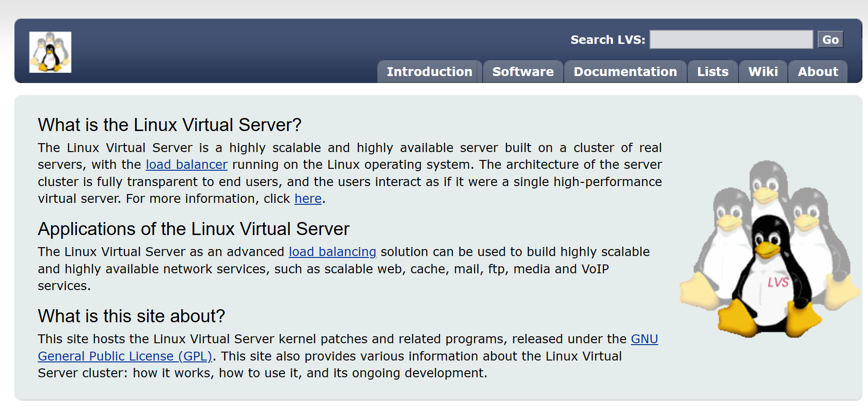This screenshot has height=409, width=868.
Task: Click the "Search LVS:" label
Action: coord(608,40)
